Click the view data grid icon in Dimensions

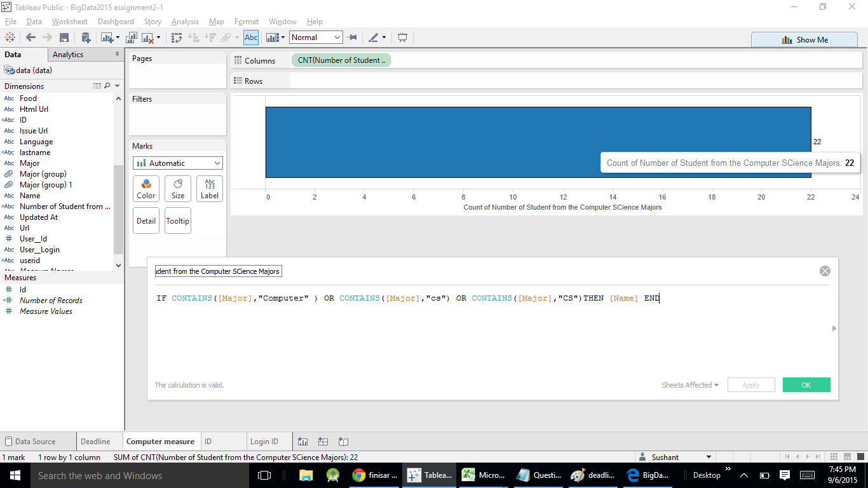97,86
